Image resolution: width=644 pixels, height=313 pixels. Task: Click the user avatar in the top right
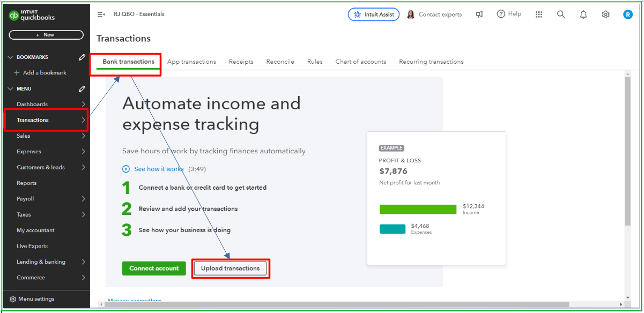(x=628, y=14)
